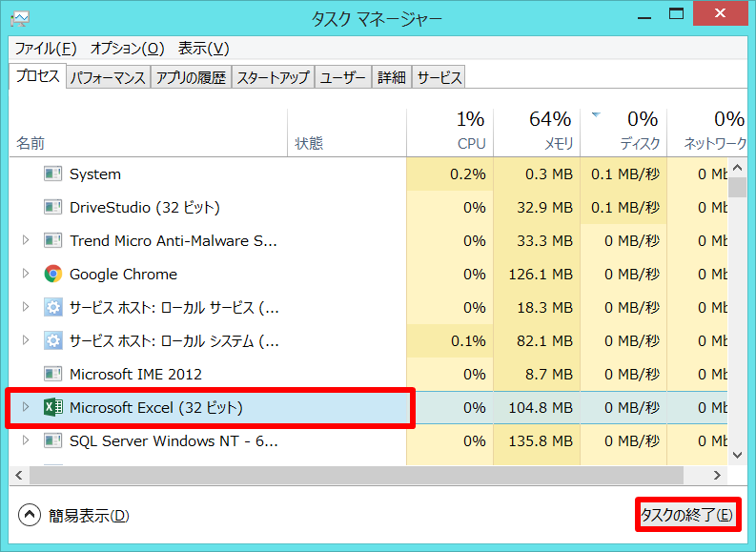
Task: Close the タスク マネージャー window
Action: tap(721, 13)
